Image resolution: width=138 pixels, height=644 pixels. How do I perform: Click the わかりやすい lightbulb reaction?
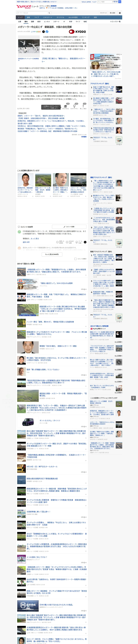tap(74, 106)
